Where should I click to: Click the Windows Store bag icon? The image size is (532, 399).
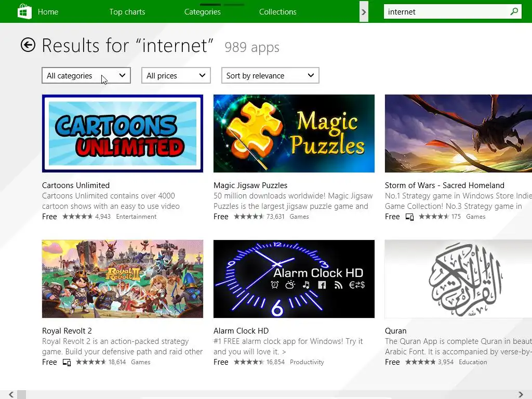click(24, 11)
